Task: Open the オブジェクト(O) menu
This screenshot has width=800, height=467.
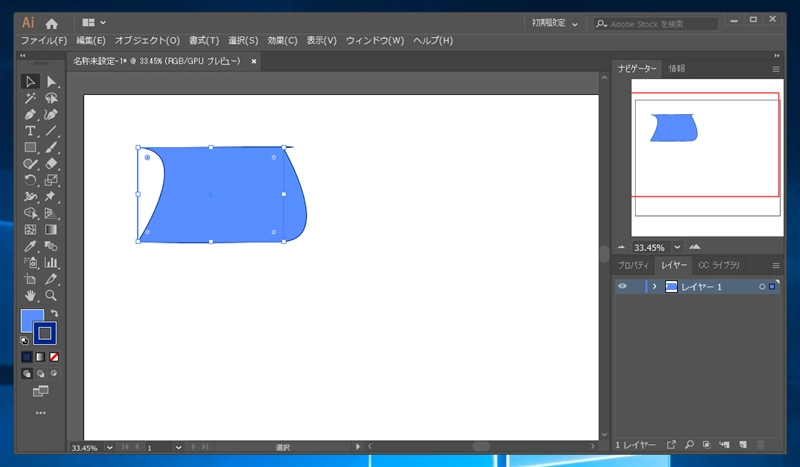Action: [x=147, y=40]
